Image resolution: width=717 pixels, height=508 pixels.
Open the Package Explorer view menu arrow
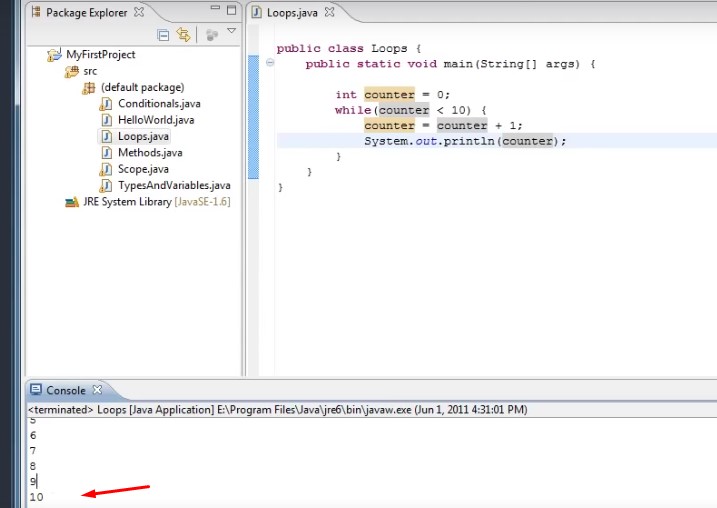coord(231,32)
